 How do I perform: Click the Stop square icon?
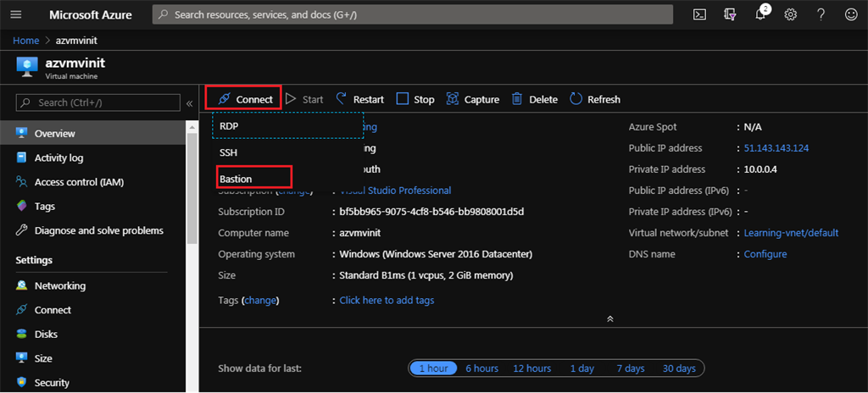(x=403, y=99)
